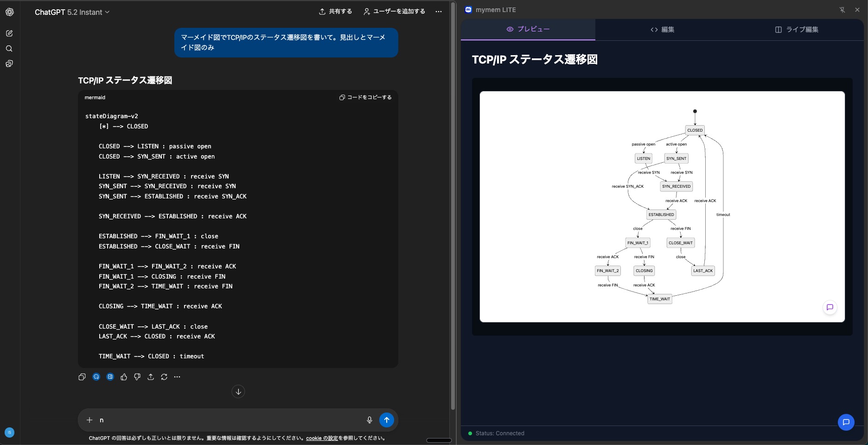Click the thumbs up icon on response
The image size is (868, 445).
click(x=124, y=377)
